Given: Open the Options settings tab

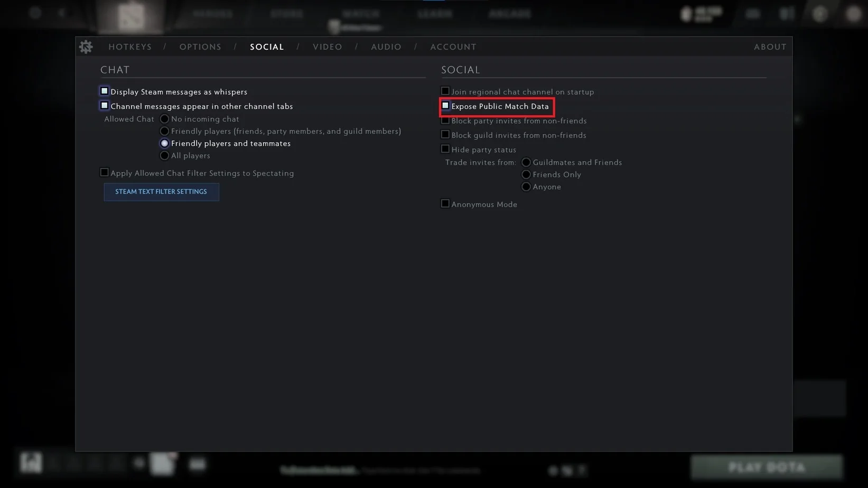Looking at the screenshot, I should coord(200,47).
